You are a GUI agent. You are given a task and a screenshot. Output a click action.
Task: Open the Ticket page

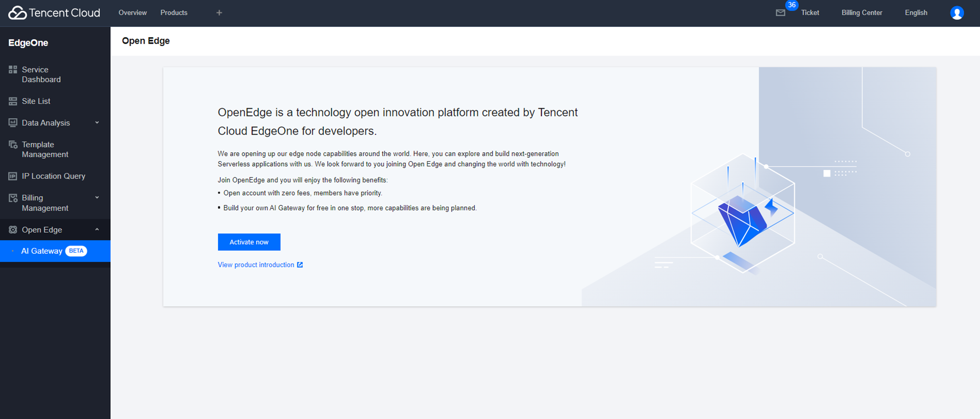click(x=810, y=13)
